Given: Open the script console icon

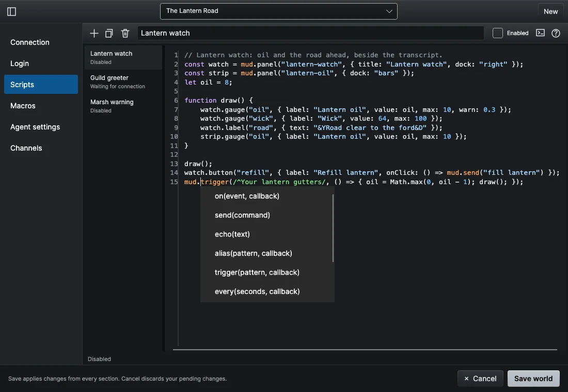Looking at the screenshot, I should pos(540,33).
